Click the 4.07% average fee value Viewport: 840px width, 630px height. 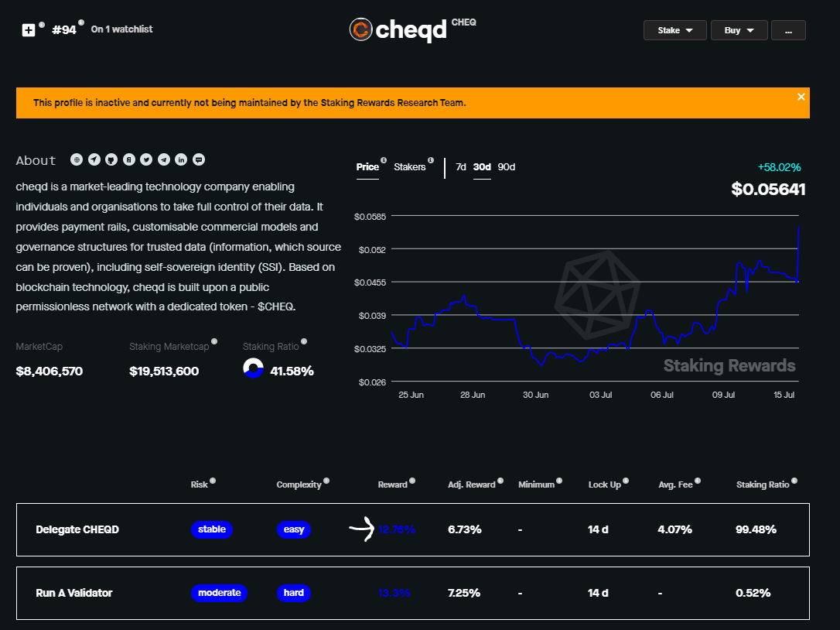tap(675, 529)
